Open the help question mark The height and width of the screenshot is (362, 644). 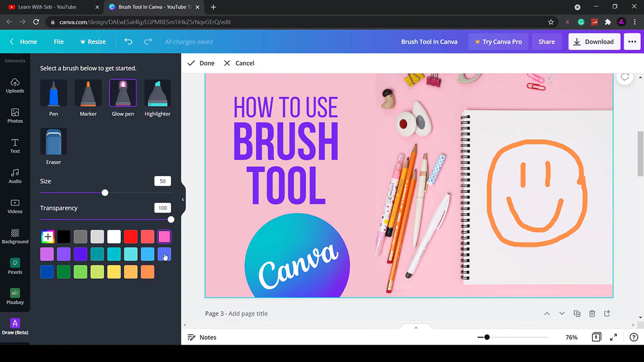coord(634,337)
